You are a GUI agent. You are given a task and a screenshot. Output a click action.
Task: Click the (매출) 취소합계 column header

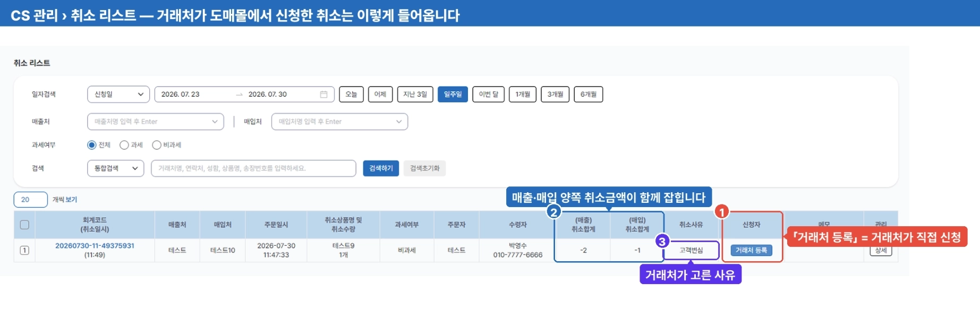[x=583, y=225]
